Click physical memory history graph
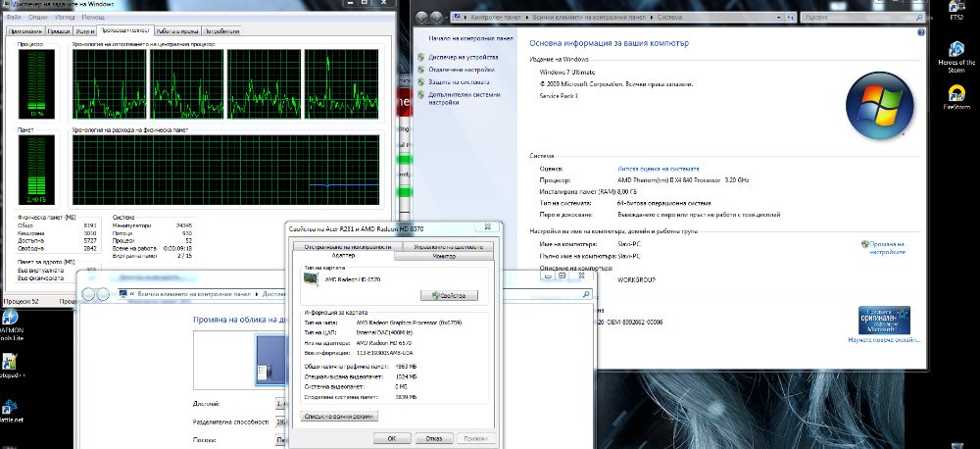 [225, 171]
